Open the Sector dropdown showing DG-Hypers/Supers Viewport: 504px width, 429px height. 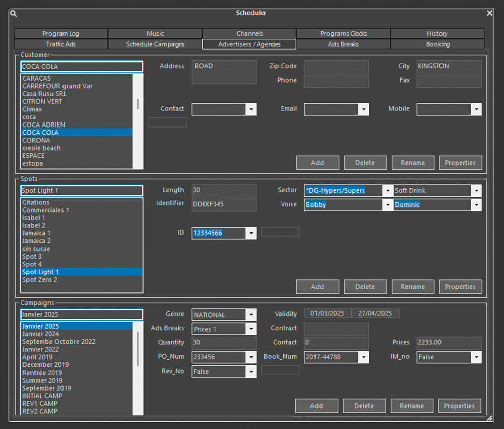pyautogui.click(x=387, y=191)
